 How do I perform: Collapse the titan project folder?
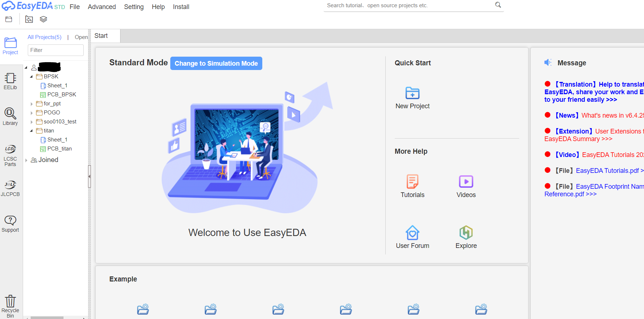pyautogui.click(x=31, y=131)
